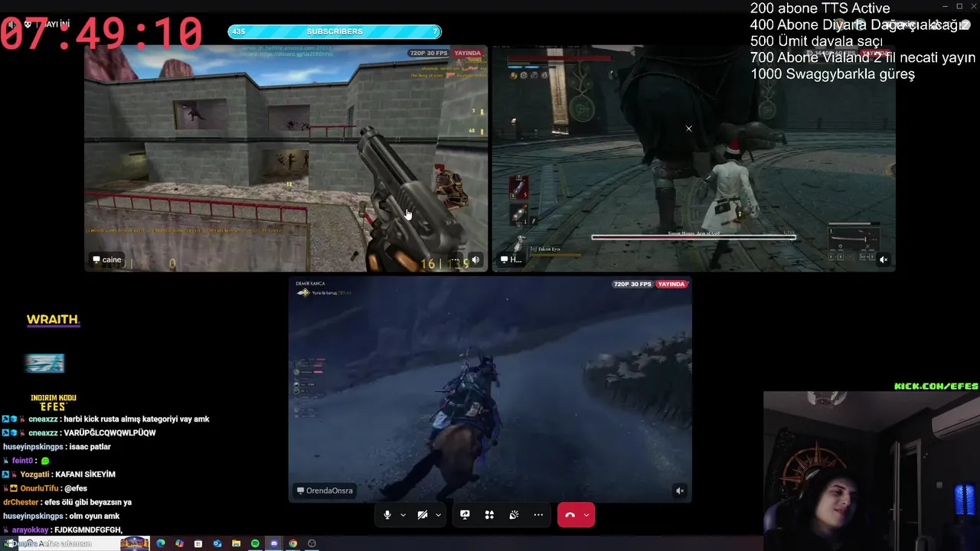This screenshot has width=980, height=551.
Task: Open the OBS icon in the taskbar
Action: coord(312,543)
